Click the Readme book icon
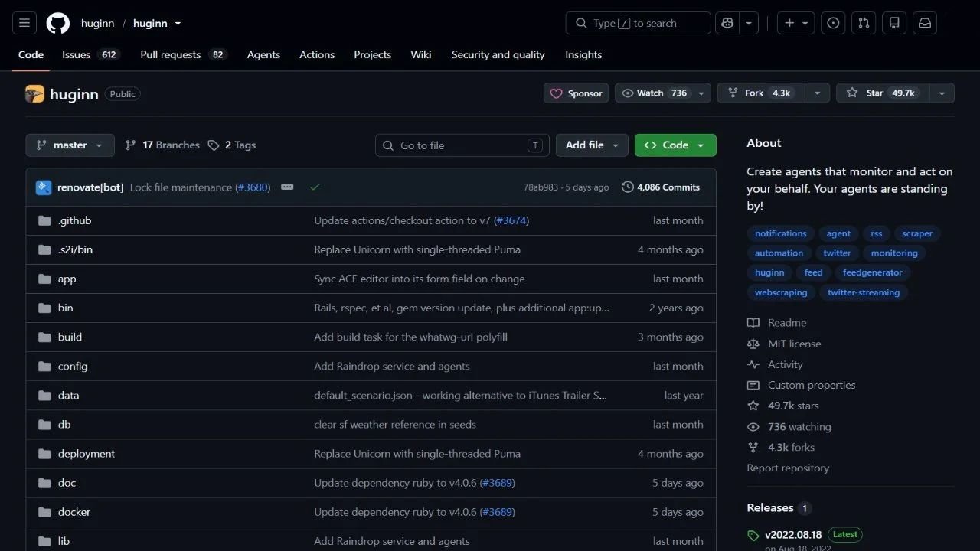Viewport: 980px width, 551px height. pos(753,323)
